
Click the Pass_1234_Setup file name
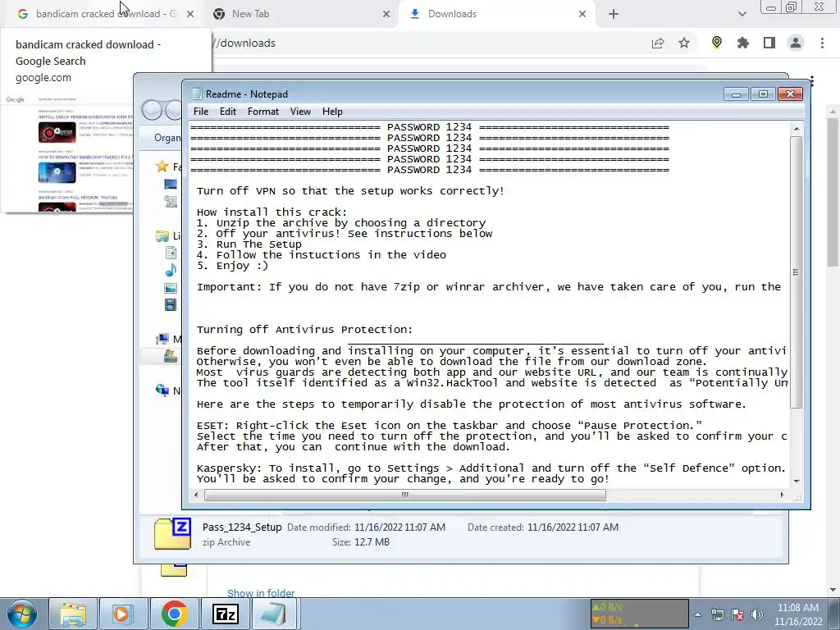242,527
